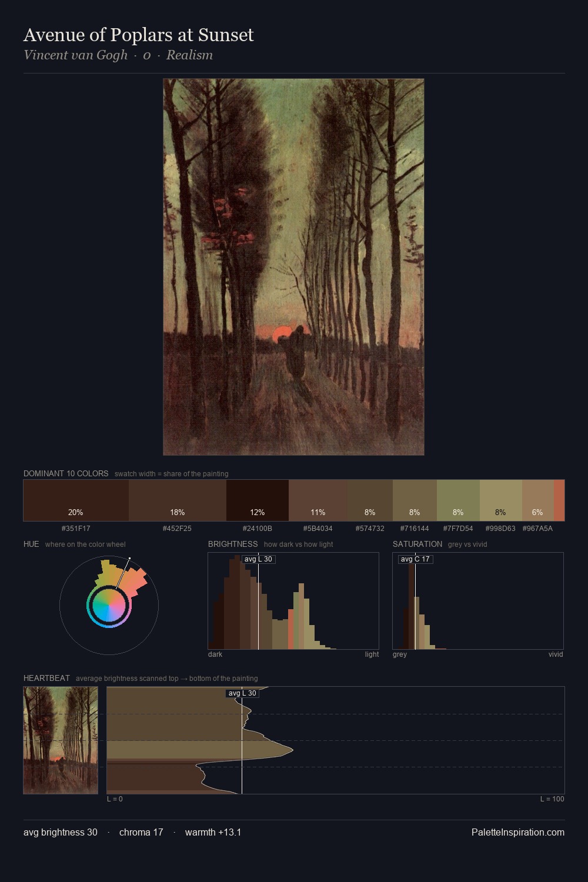Pick the #574732 color swatch
The width and height of the screenshot is (588, 882).
point(370,500)
